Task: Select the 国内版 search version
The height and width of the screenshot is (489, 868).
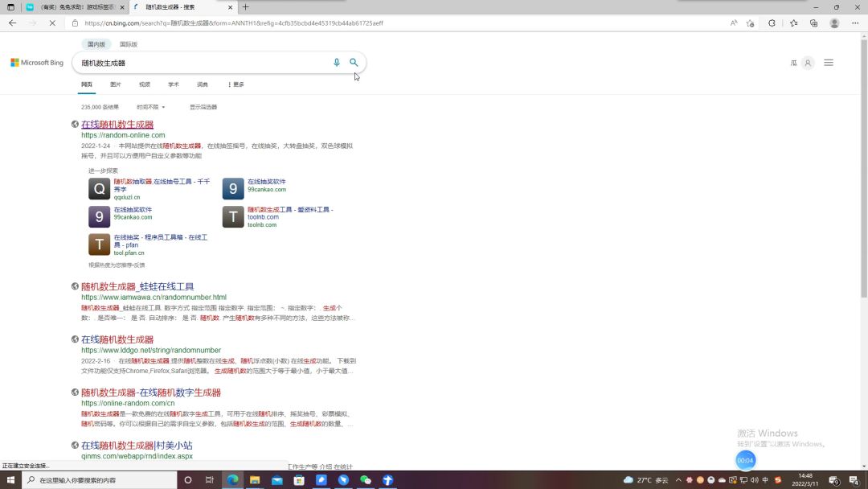Action: click(x=96, y=44)
